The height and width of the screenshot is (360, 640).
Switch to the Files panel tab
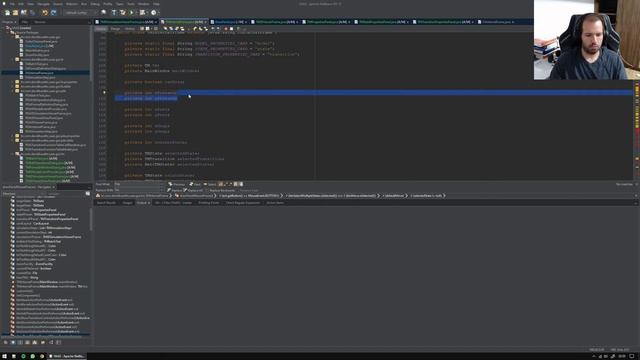tap(24, 22)
